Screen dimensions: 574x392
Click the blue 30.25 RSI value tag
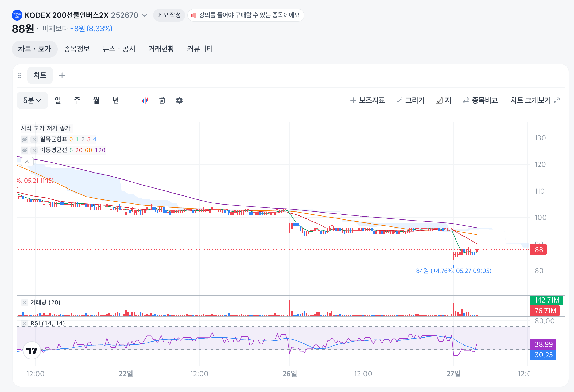(x=543, y=355)
